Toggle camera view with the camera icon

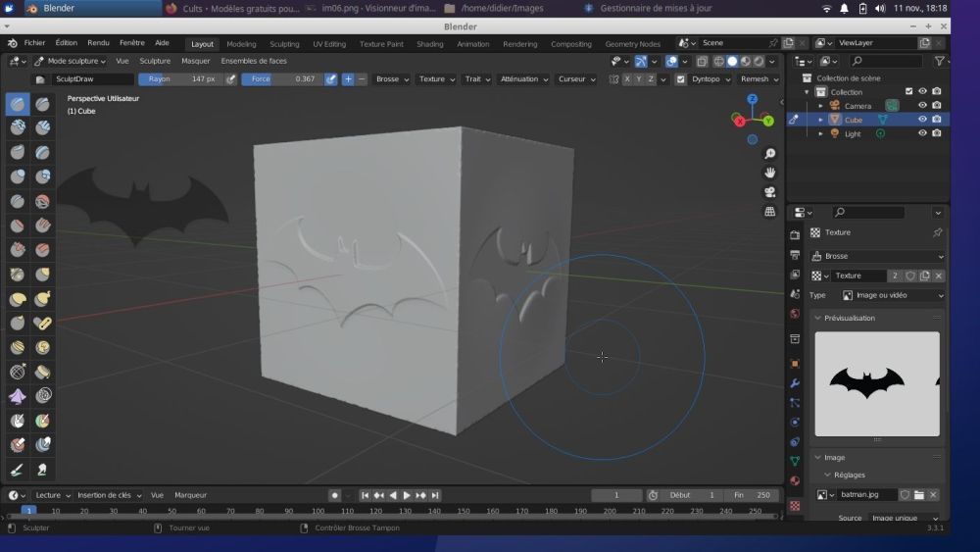tap(770, 192)
